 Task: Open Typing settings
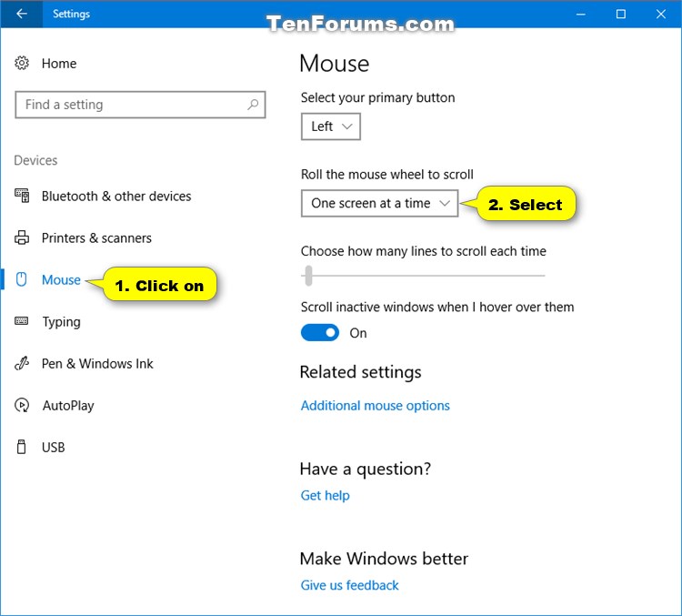61,322
